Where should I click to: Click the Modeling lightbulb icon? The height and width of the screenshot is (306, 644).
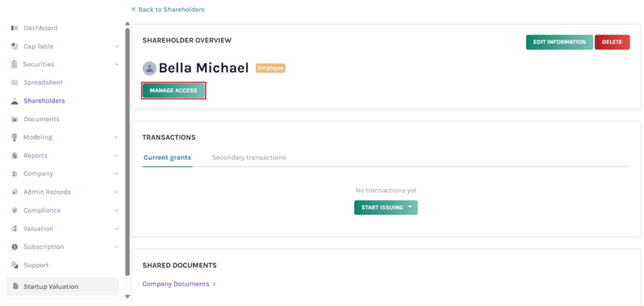[14, 137]
